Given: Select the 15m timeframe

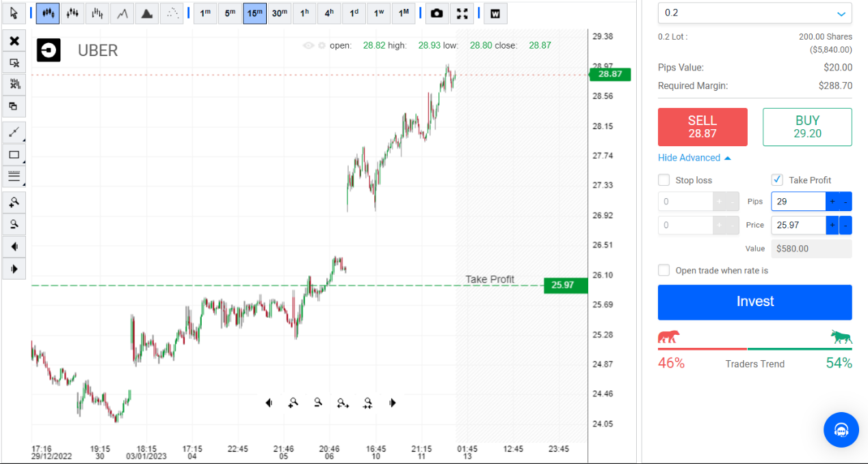Looking at the screenshot, I should pos(254,13).
